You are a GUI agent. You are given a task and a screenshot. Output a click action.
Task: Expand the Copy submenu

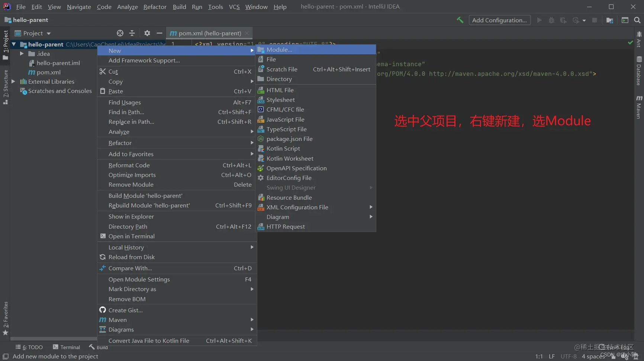[177, 81]
